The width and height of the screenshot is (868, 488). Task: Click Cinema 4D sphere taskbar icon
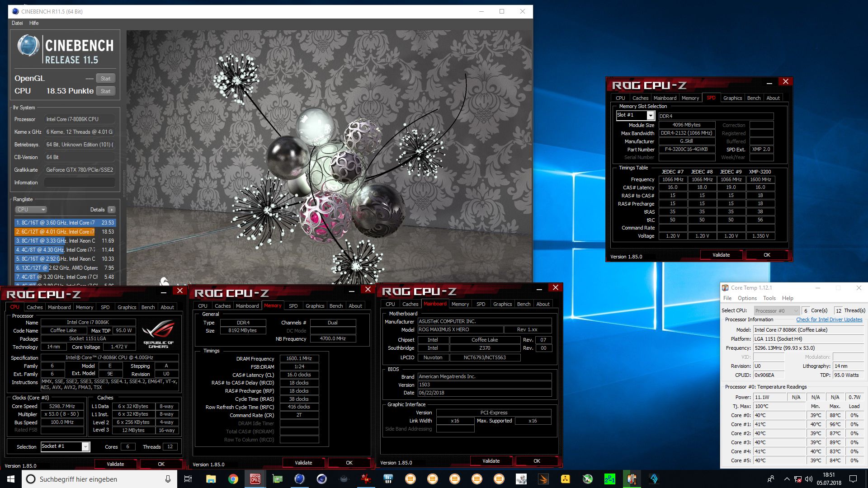[x=321, y=479]
